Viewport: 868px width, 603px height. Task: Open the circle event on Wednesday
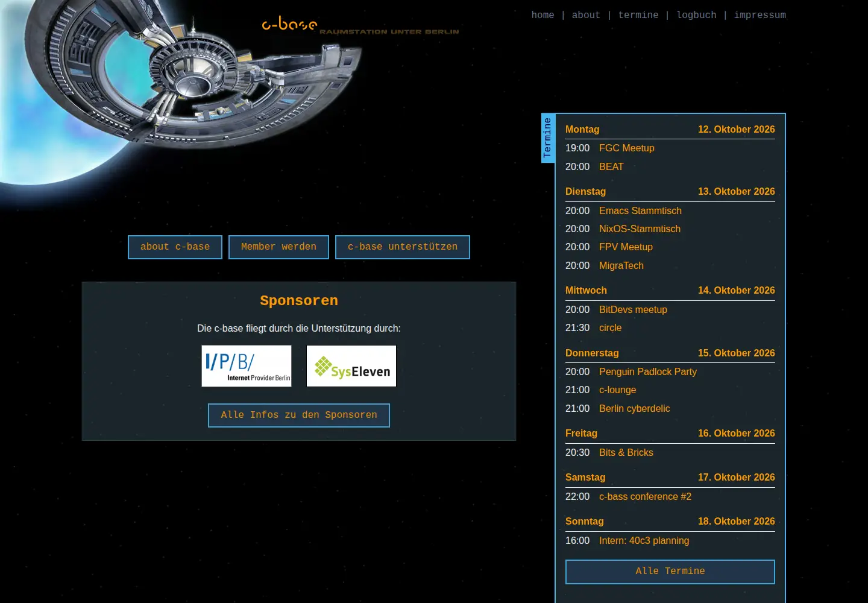click(x=610, y=328)
